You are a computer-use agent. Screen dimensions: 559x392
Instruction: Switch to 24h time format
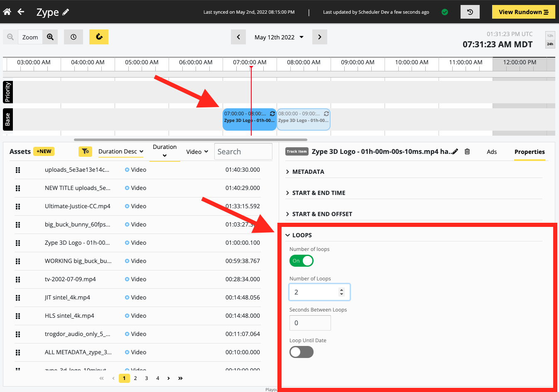(x=550, y=44)
